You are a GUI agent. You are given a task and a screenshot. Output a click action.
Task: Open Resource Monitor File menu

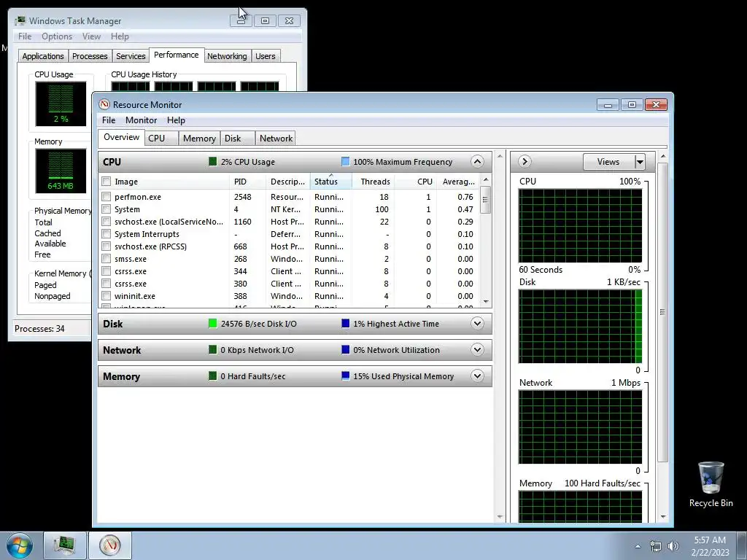click(109, 120)
